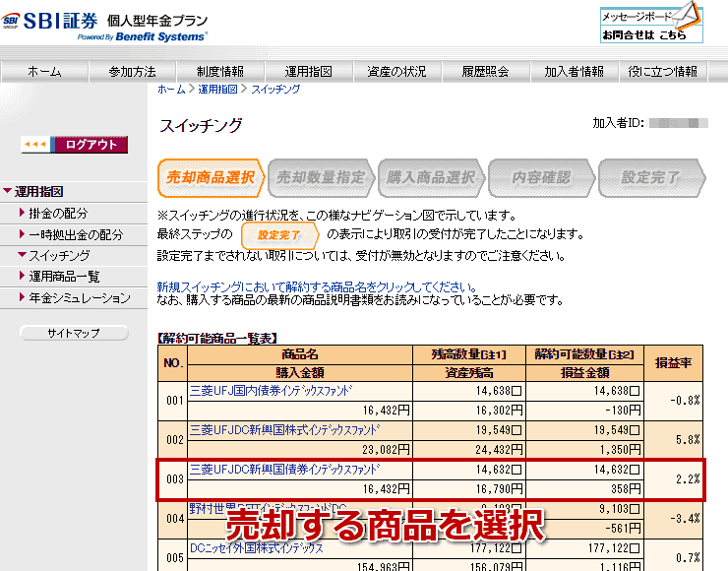Click the 購入商品選択 step arrow
The width and height of the screenshot is (728, 571).
coord(430,178)
